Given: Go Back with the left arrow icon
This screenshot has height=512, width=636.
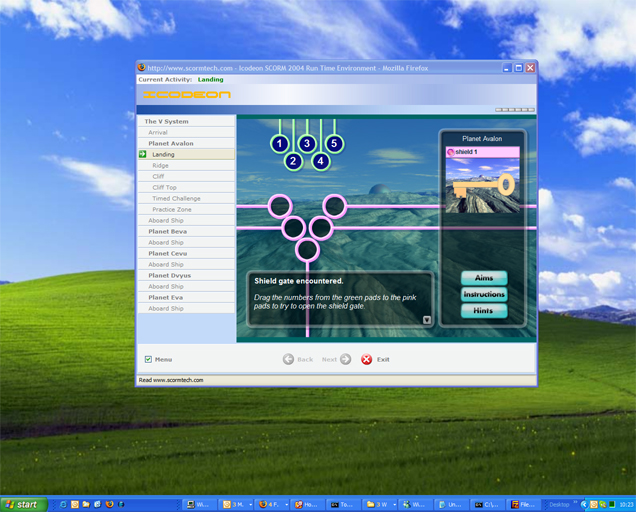Looking at the screenshot, I should (288, 359).
